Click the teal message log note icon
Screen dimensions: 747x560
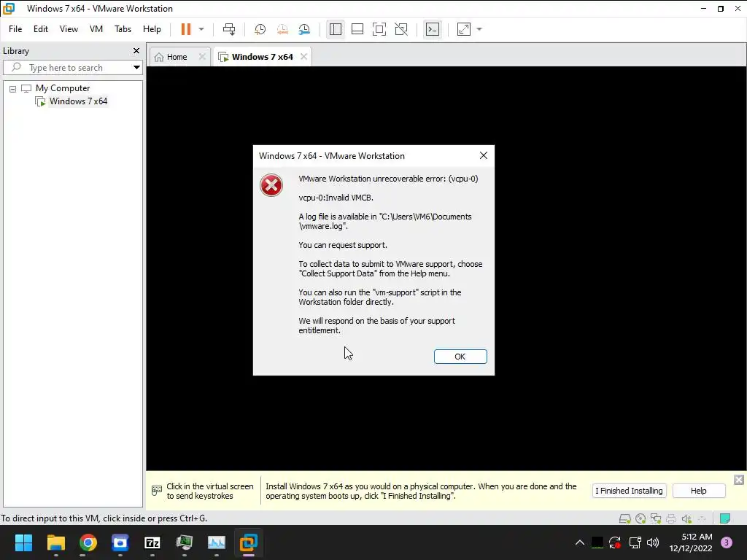[725, 518]
